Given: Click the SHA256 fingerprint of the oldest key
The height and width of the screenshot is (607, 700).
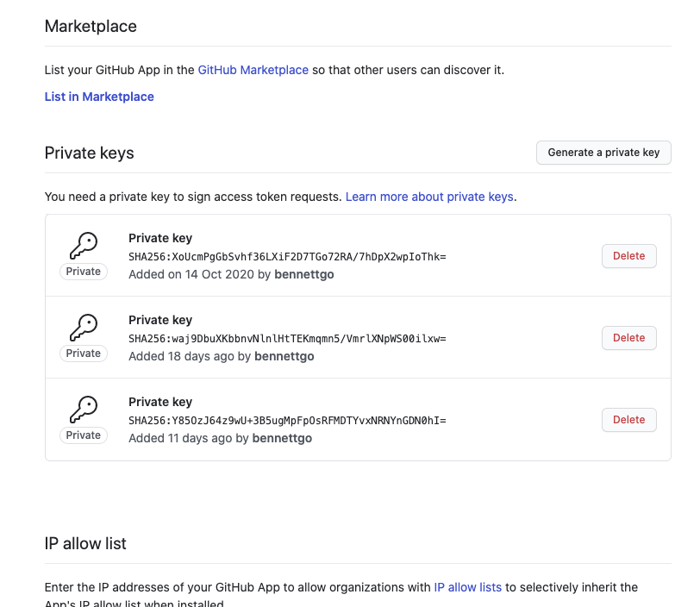Looking at the screenshot, I should pyautogui.click(x=287, y=256).
